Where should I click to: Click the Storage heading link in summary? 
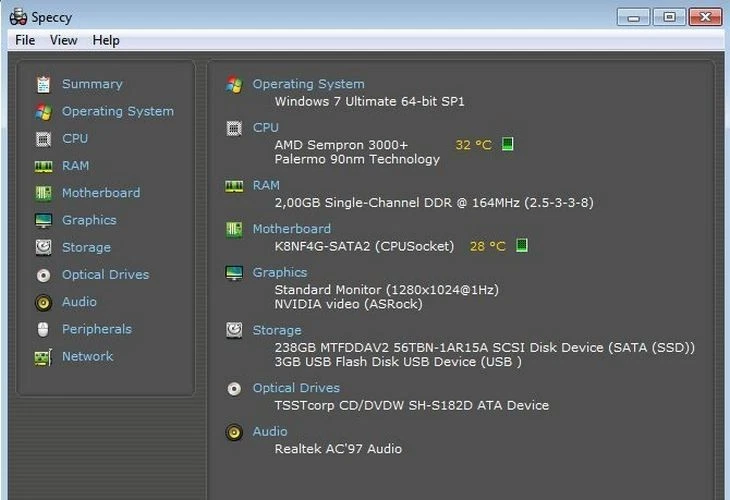(277, 331)
